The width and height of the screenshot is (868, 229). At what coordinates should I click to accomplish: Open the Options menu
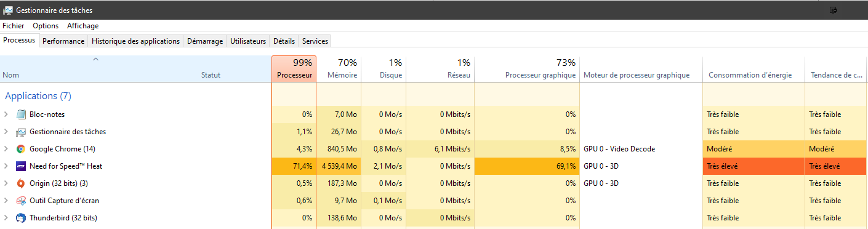[46, 26]
